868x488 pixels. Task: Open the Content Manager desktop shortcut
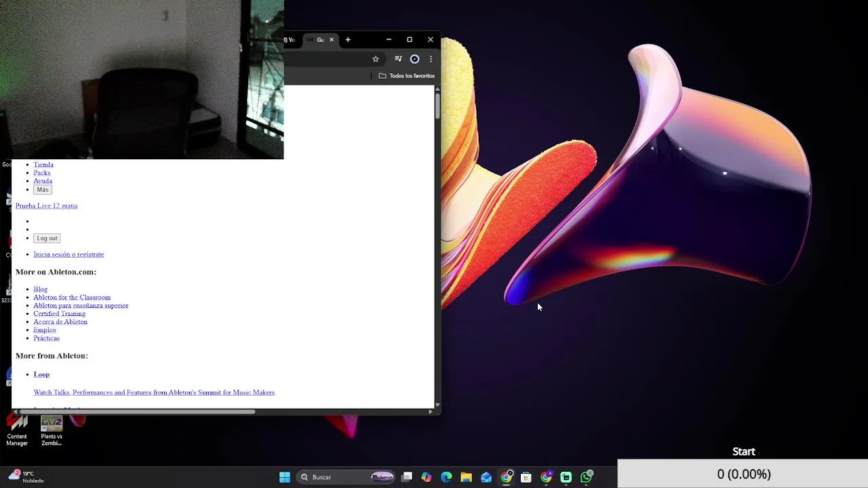17,430
